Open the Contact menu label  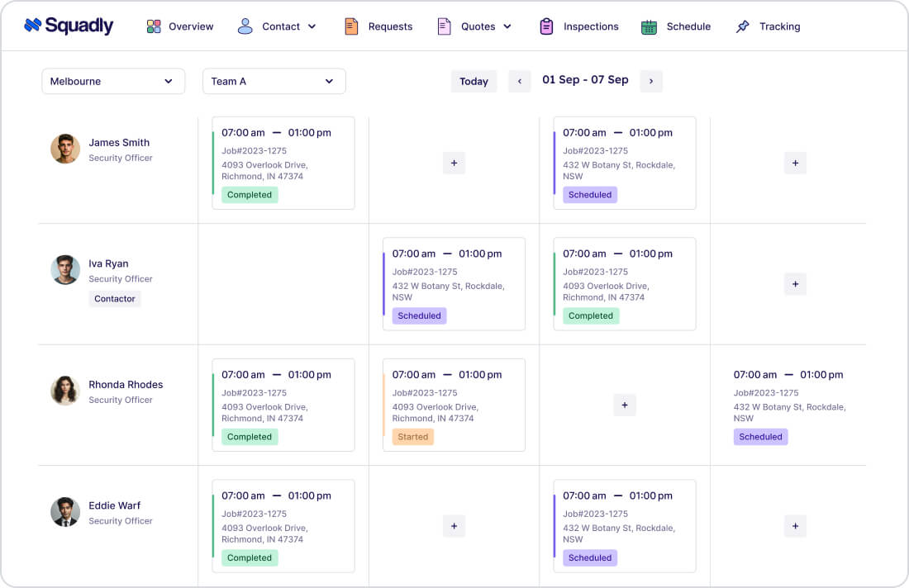[281, 26]
